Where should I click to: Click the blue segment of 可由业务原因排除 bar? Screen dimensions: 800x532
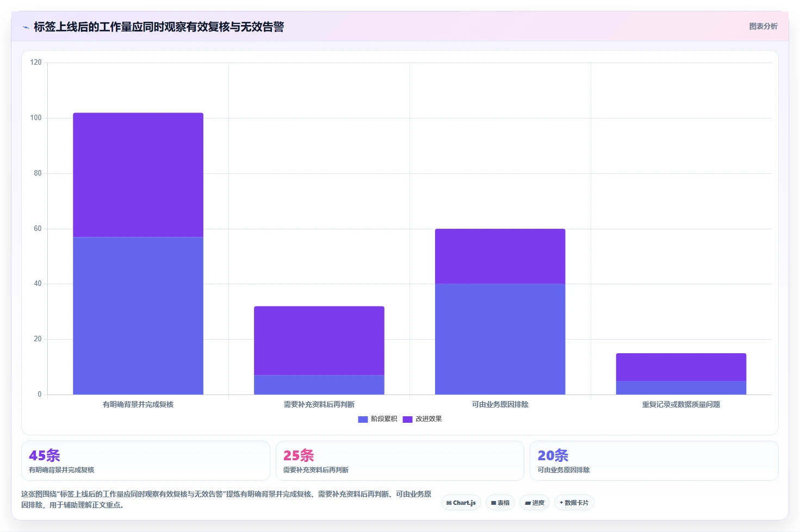click(x=500, y=339)
